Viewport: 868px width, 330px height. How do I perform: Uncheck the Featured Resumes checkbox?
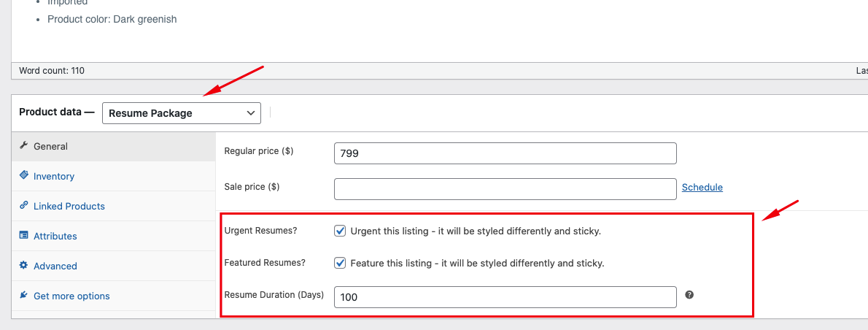340,263
